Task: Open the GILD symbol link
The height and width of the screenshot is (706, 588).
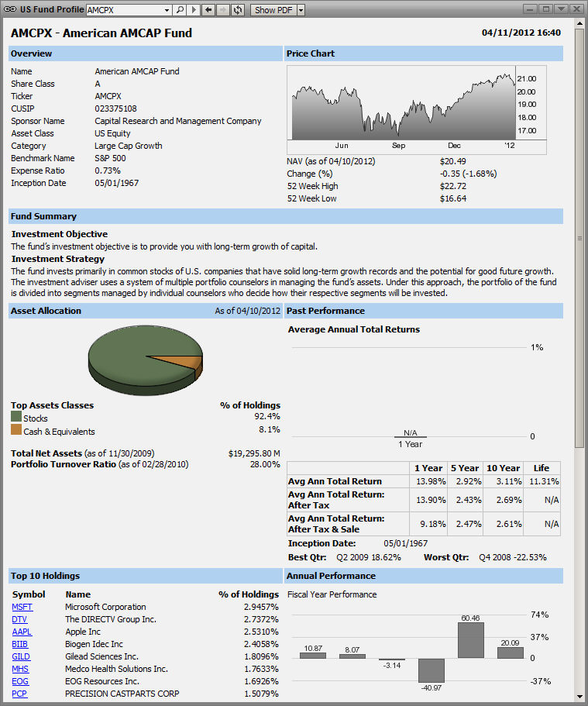Action: coord(21,656)
